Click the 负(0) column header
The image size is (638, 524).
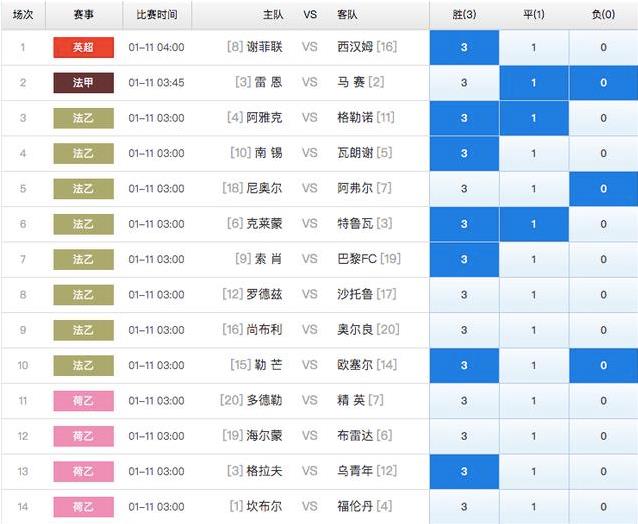[x=603, y=15]
